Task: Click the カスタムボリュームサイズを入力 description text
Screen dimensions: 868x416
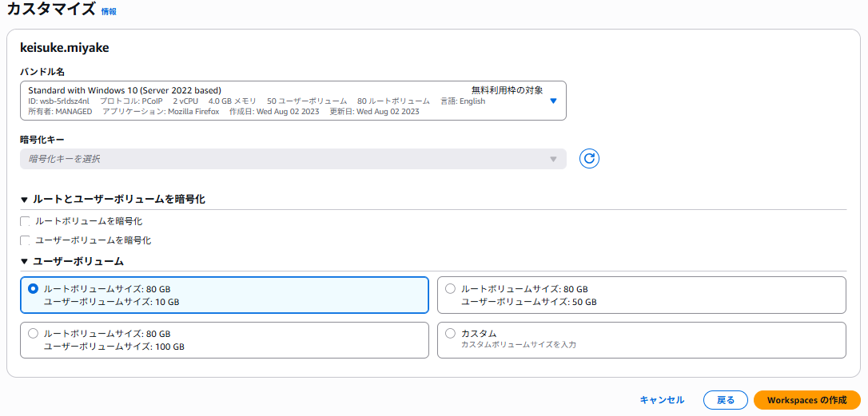Action: tap(518, 345)
